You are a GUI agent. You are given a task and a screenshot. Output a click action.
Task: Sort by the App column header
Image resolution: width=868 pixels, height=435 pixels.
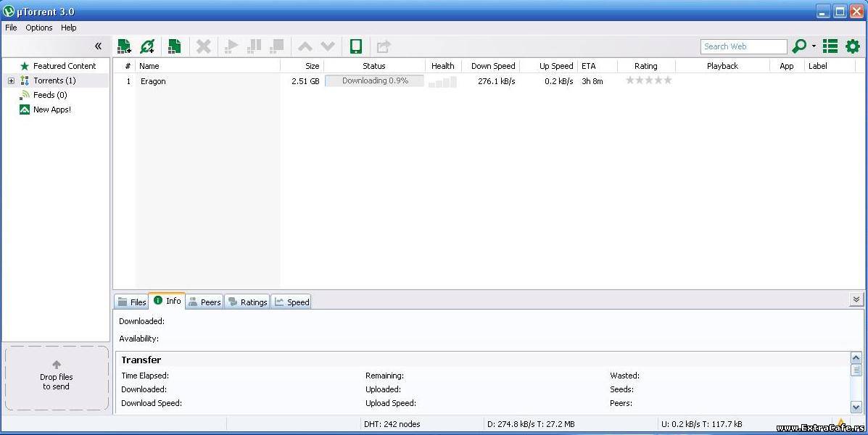coord(786,66)
